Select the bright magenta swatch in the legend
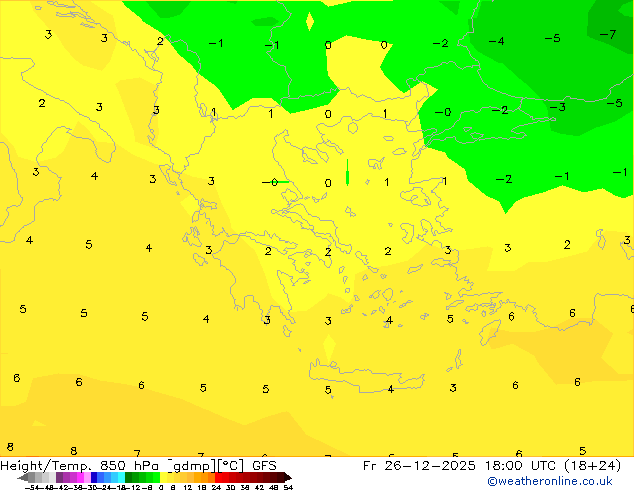 point(80,478)
